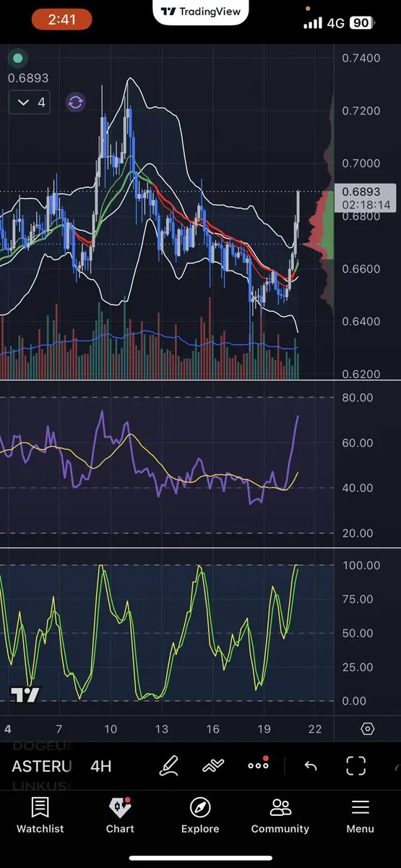Switch to the Community tab
The width and height of the screenshot is (401, 868).
point(280,815)
